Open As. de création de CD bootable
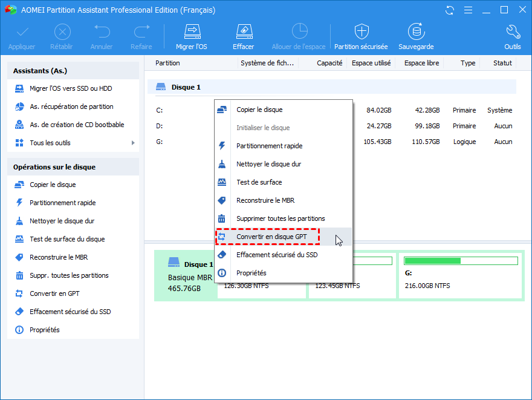 [x=73, y=125]
